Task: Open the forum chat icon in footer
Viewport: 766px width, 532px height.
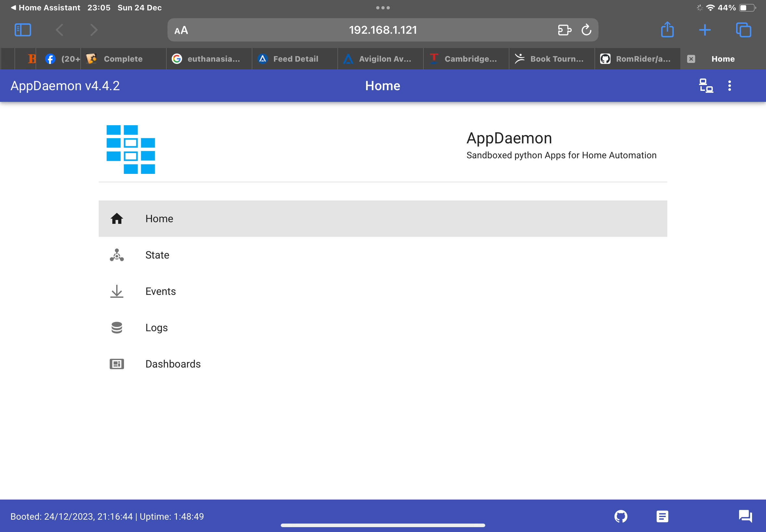Action: point(745,516)
